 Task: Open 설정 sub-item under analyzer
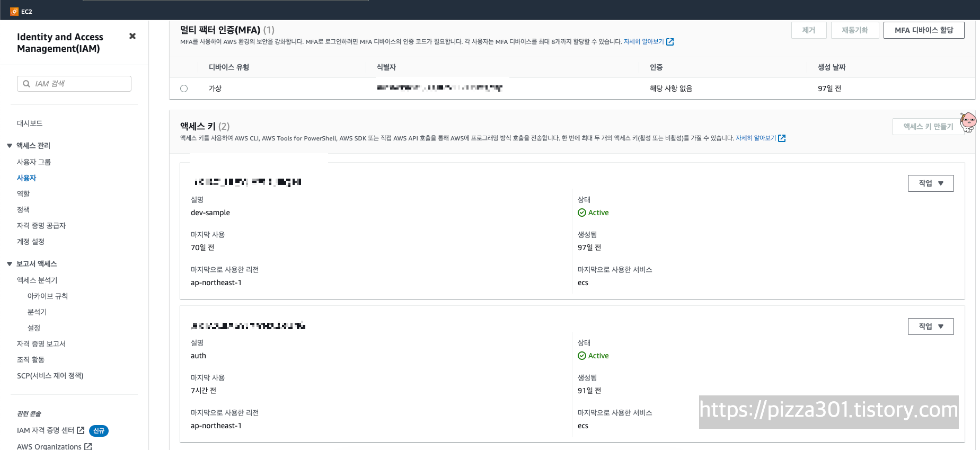click(34, 328)
